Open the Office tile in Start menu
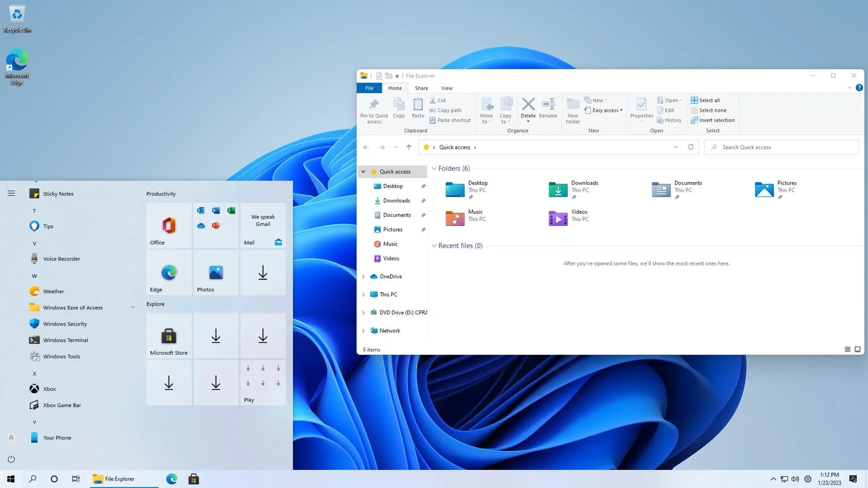The height and width of the screenshot is (488, 868). 169,226
